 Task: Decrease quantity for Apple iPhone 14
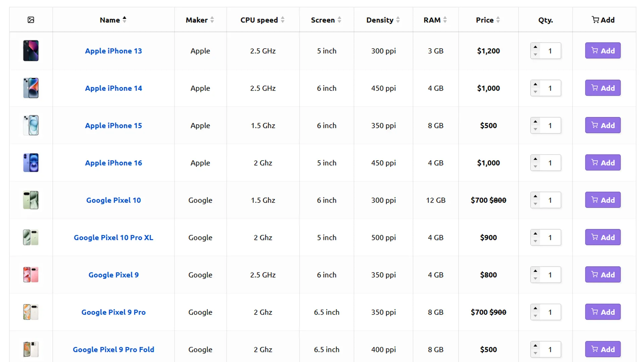535,92
